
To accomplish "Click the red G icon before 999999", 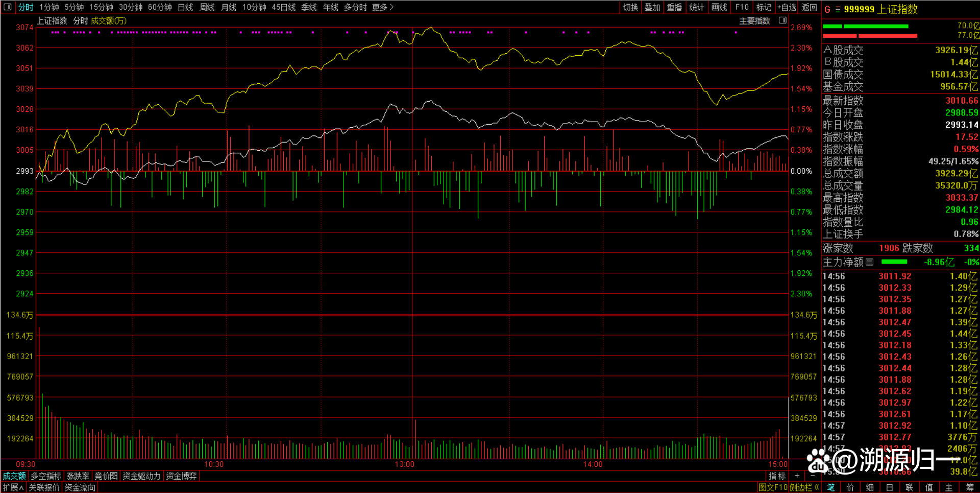I will [x=827, y=9].
